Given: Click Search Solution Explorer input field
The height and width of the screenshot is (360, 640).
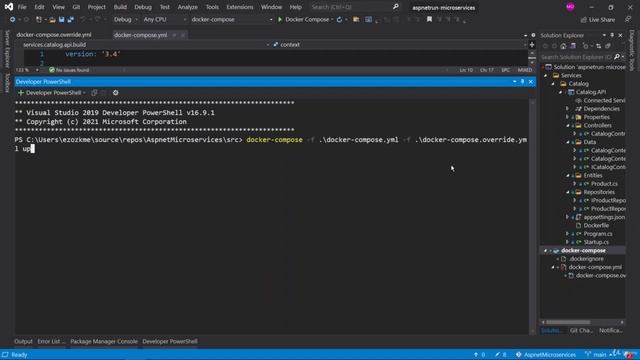Looking at the screenshot, I should click(576, 57).
